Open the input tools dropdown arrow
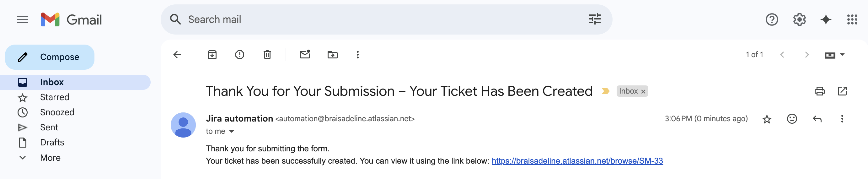868x179 pixels. (842, 55)
